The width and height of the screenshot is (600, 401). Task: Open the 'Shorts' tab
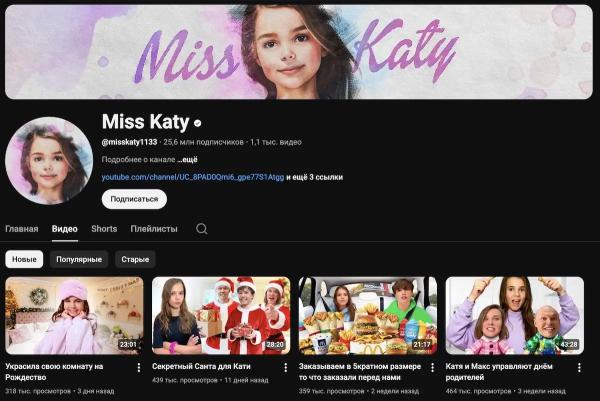pos(104,229)
